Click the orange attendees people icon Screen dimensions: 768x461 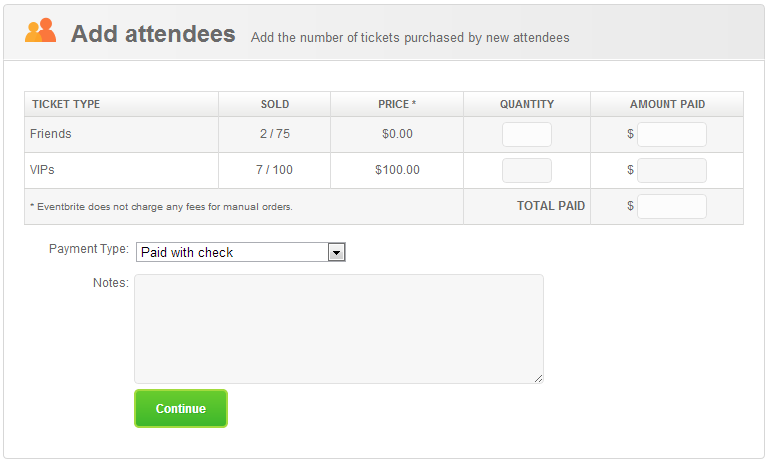[x=40, y=30]
